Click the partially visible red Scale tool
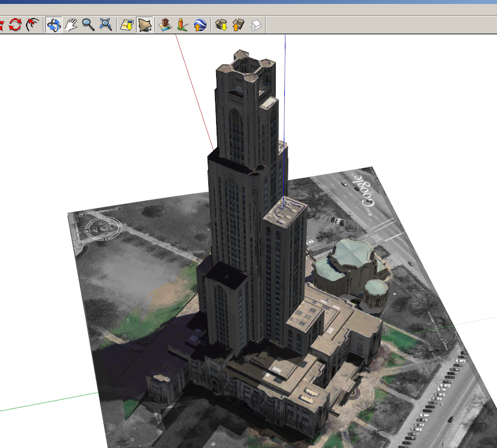Viewport: 497px width, 448px height. click(x=2, y=24)
